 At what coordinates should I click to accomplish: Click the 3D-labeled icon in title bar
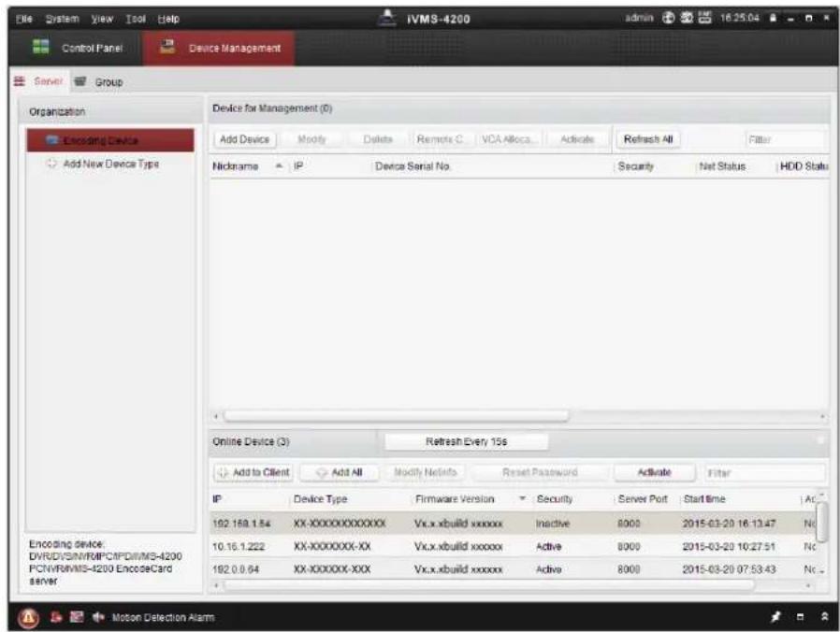(x=688, y=18)
